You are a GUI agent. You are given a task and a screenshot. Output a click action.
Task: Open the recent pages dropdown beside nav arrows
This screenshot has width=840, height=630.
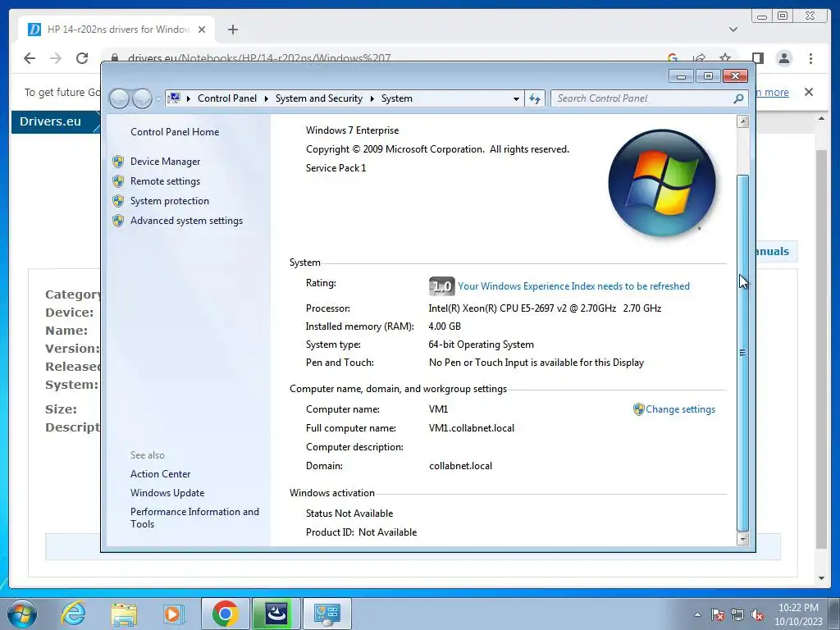pos(158,99)
